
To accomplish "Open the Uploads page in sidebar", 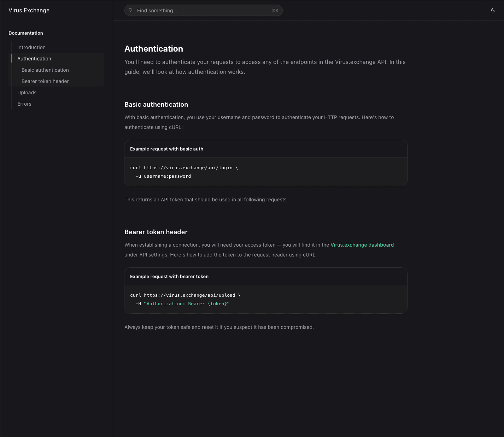I will [27, 93].
